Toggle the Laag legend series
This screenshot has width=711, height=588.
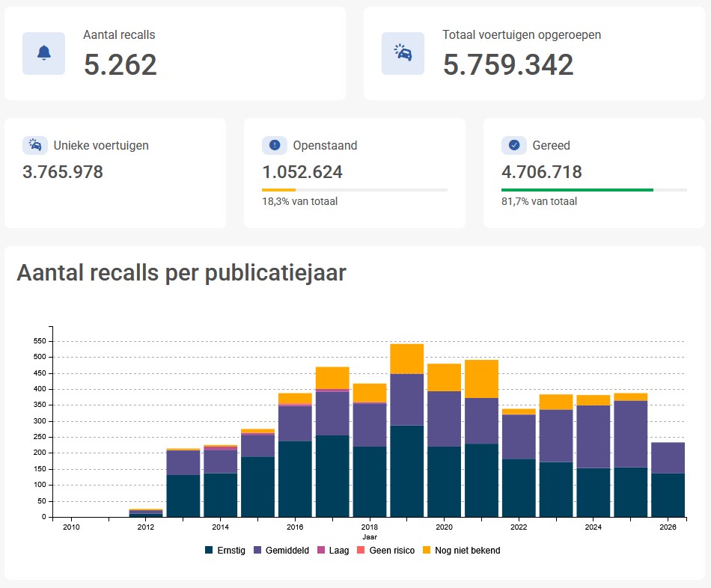click(x=333, y=550)
